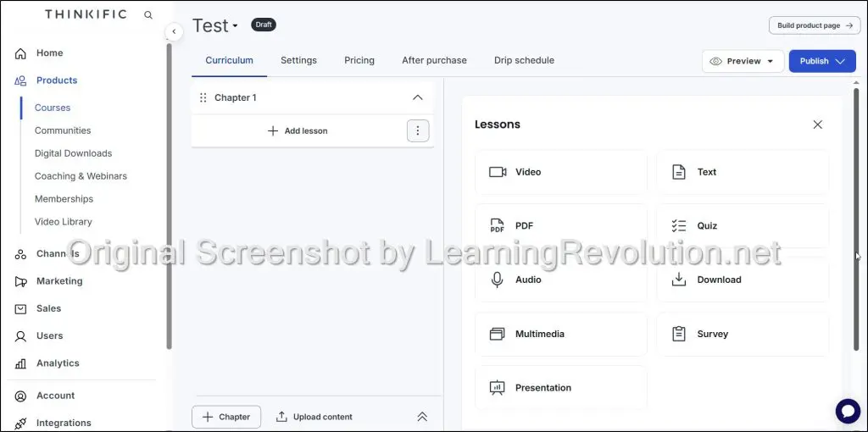Click the Thinkific logo
The image size is (868, 432).
click(x=86, y=14)
